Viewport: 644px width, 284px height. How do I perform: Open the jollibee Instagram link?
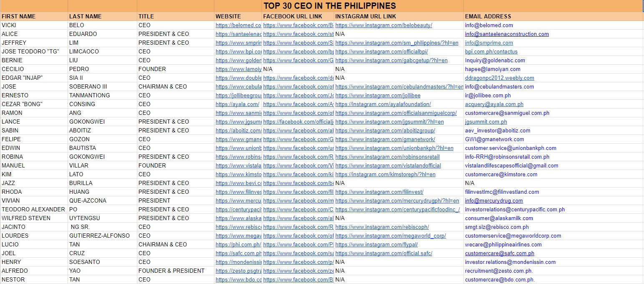(x=378, y=96)
